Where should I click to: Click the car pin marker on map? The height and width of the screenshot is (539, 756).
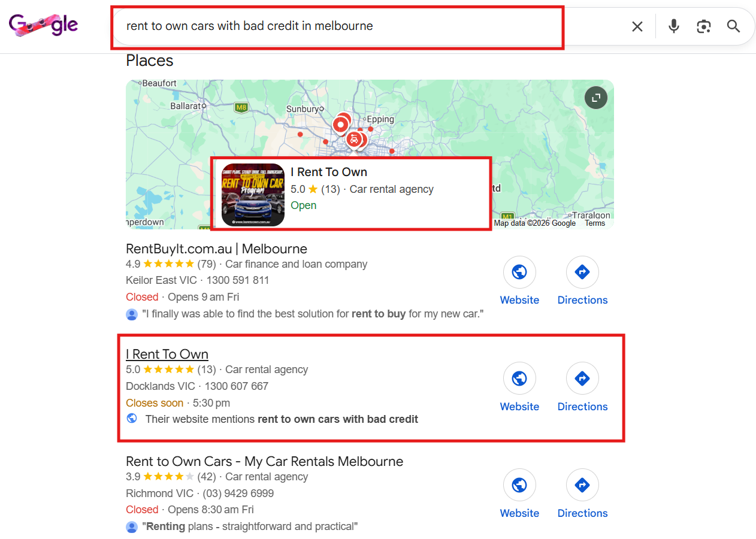coord(354,140)
